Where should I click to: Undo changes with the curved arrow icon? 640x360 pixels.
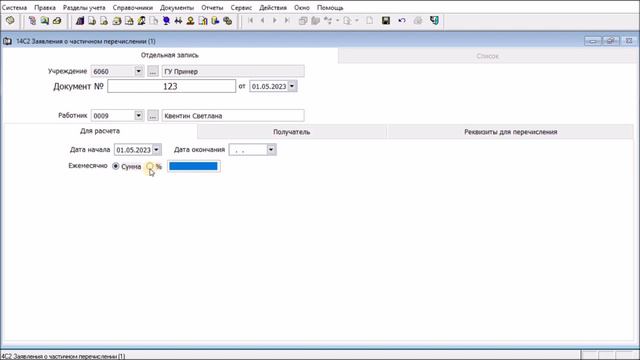pyautogui.click(x=402, y=20)
